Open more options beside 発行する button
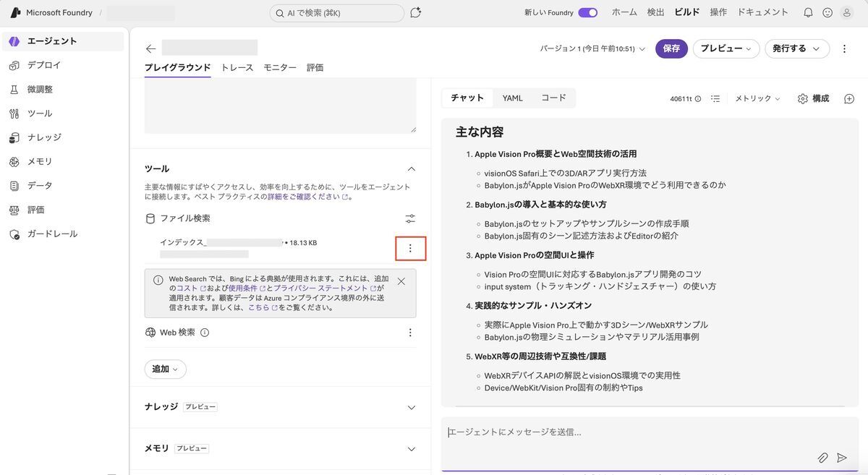 click(844, 48)
